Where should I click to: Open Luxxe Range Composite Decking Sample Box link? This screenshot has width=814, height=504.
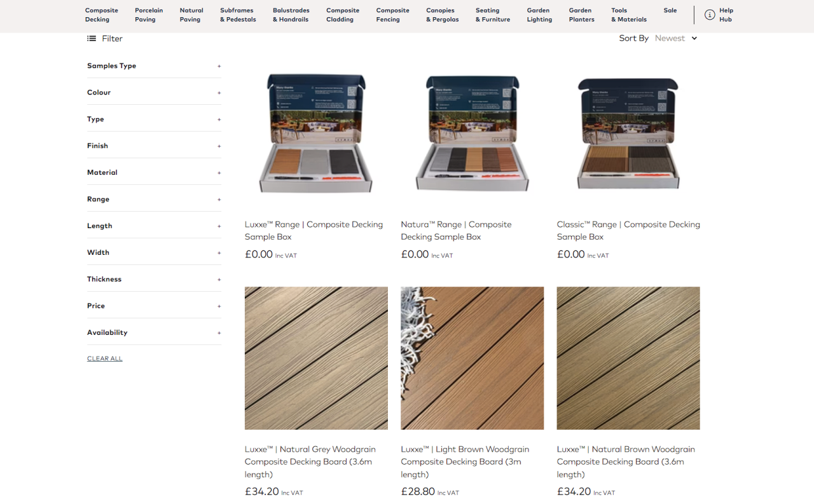(314, 230)
